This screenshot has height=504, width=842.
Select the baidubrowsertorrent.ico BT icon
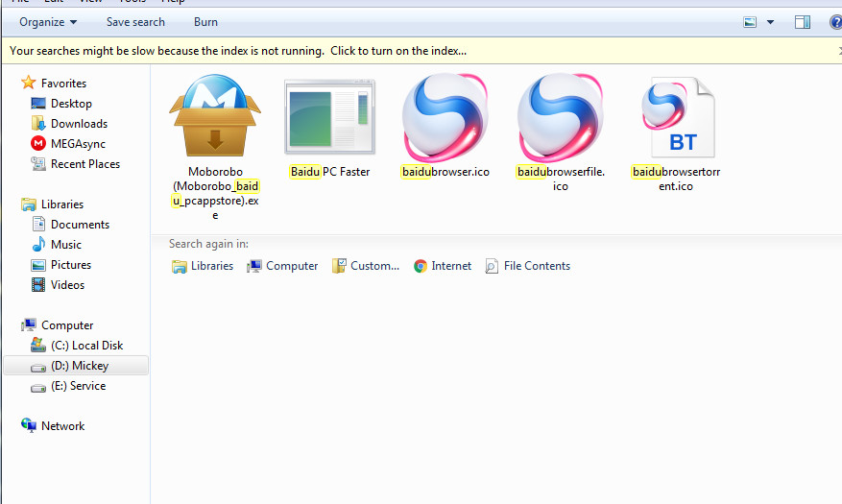(678, 117)
